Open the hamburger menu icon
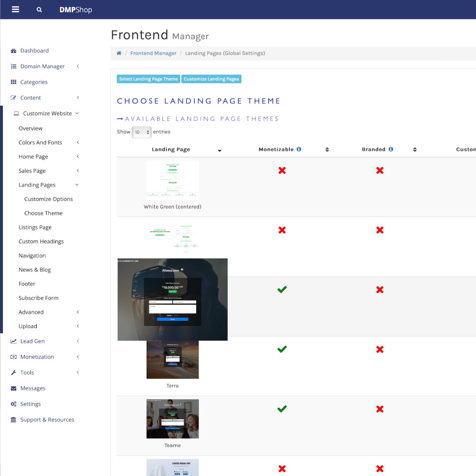 16,9
